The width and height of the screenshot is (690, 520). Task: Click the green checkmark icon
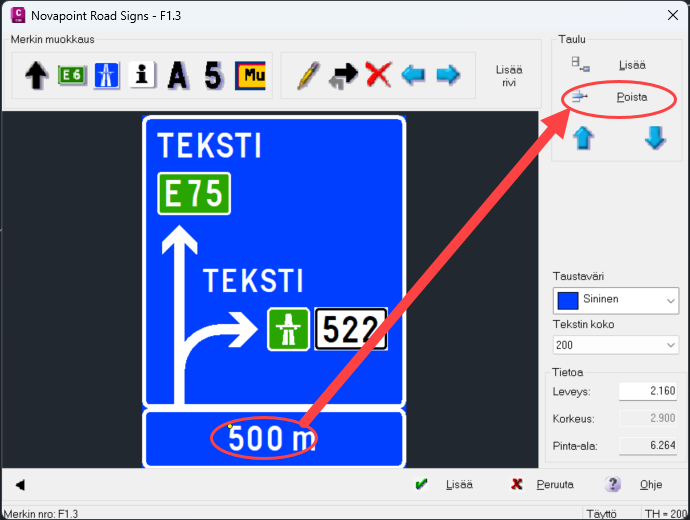(x=421, y=484)
